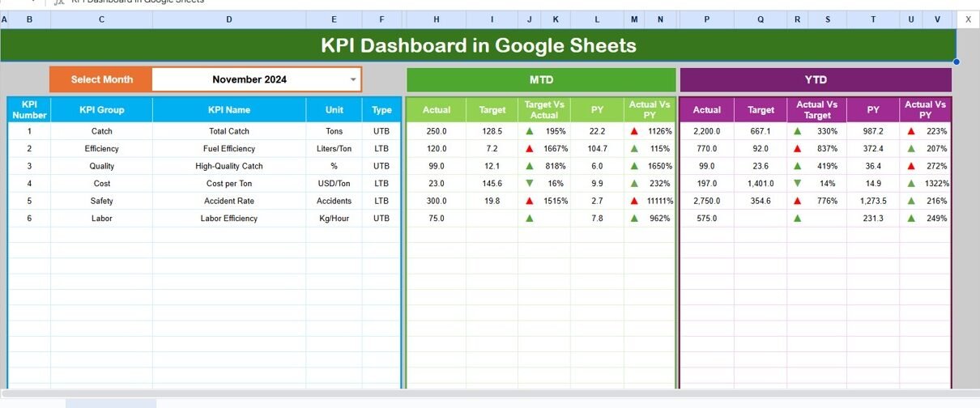
Task: Click green up arrow beside YTD 1322%
Action: 911,184
